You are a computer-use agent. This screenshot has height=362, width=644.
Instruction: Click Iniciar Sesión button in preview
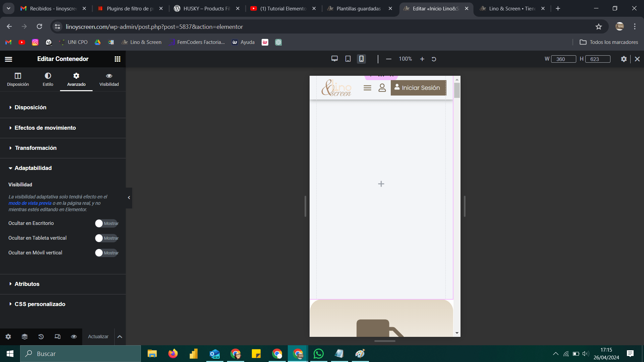tap(418, 88)
